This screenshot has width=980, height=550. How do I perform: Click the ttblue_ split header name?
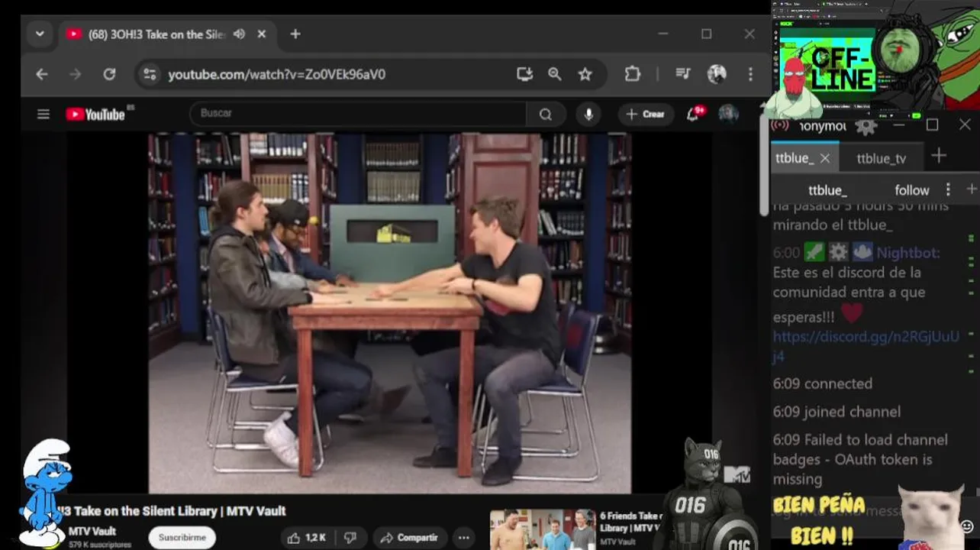coord(827,190)
